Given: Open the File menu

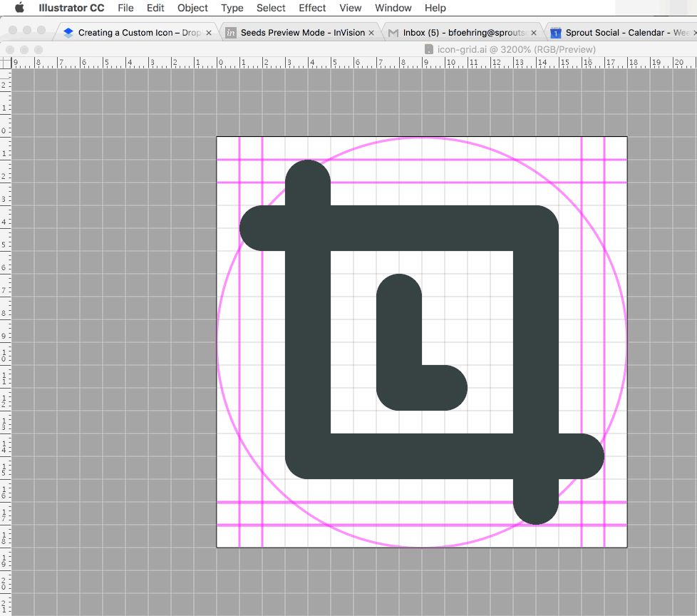Looking at the screenshot, I should pos(125,8).
